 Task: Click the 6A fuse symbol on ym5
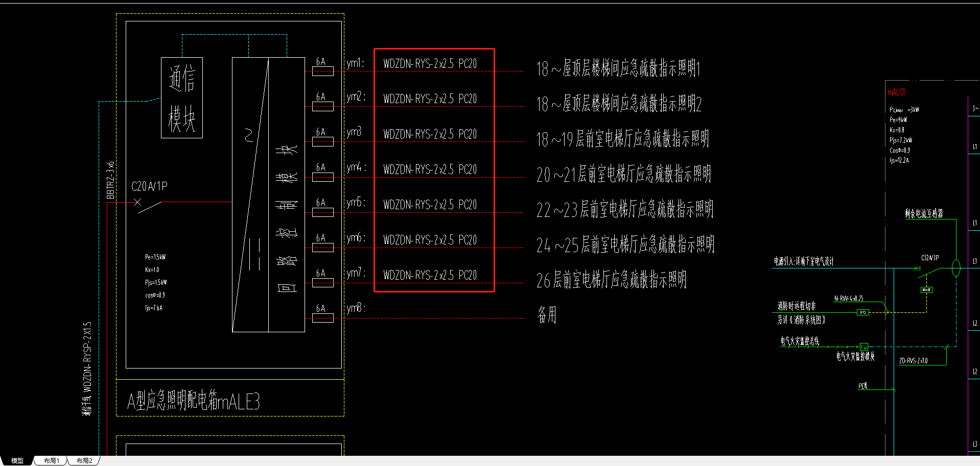click(322, 212)
